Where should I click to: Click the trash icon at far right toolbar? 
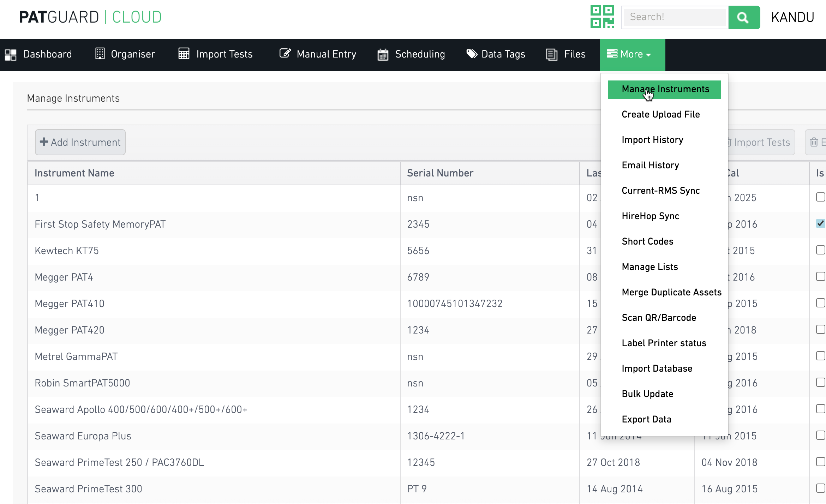pyautogui.click(x=814, y=142)
